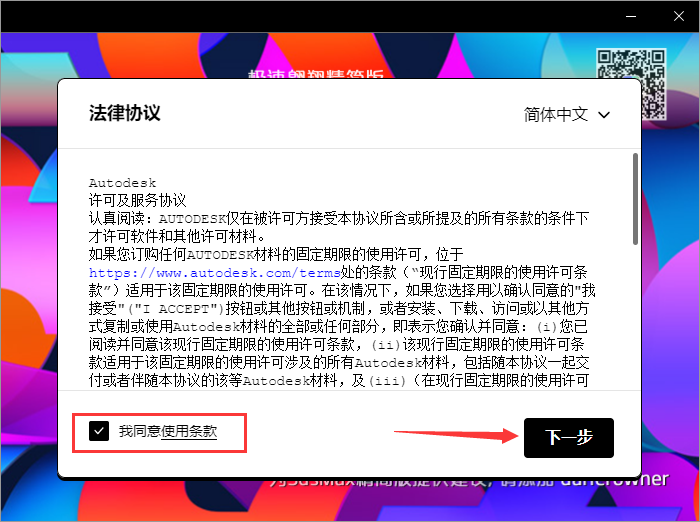
Task: Click the Autodesk title line in agreement
Action: coord(122,183)
